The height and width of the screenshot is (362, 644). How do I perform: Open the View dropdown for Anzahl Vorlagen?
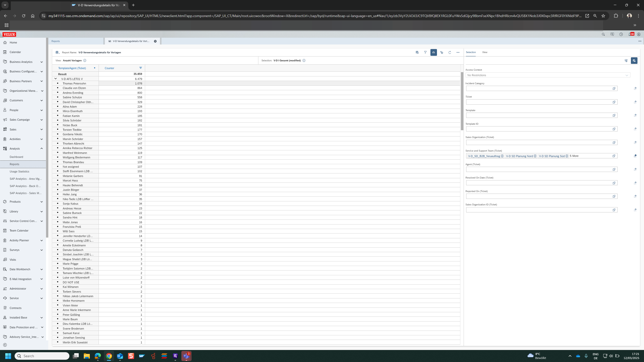85,61
